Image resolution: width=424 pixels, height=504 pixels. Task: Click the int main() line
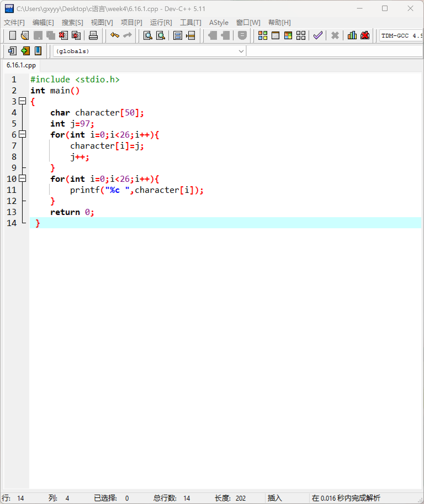click(55, 91)
